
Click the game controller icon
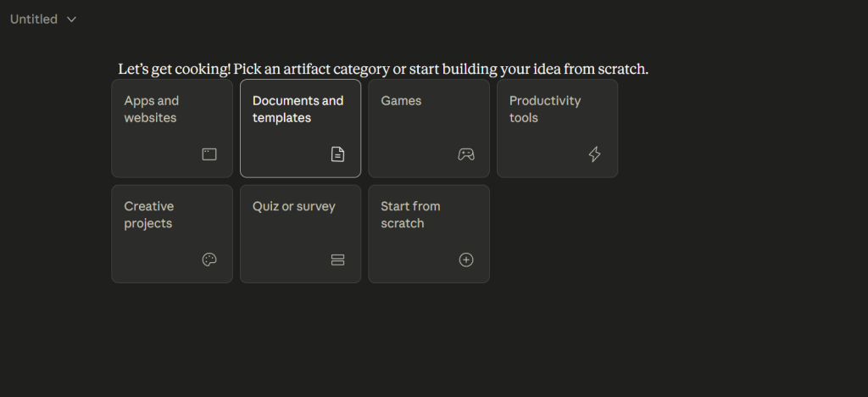click(x=466, y=154)
